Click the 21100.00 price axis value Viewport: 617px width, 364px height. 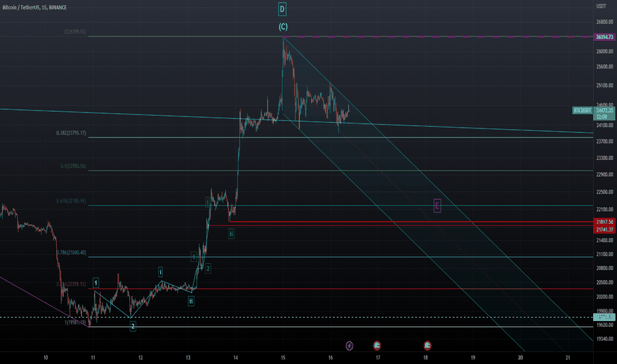pyautogui.click(x=605, y=255)
